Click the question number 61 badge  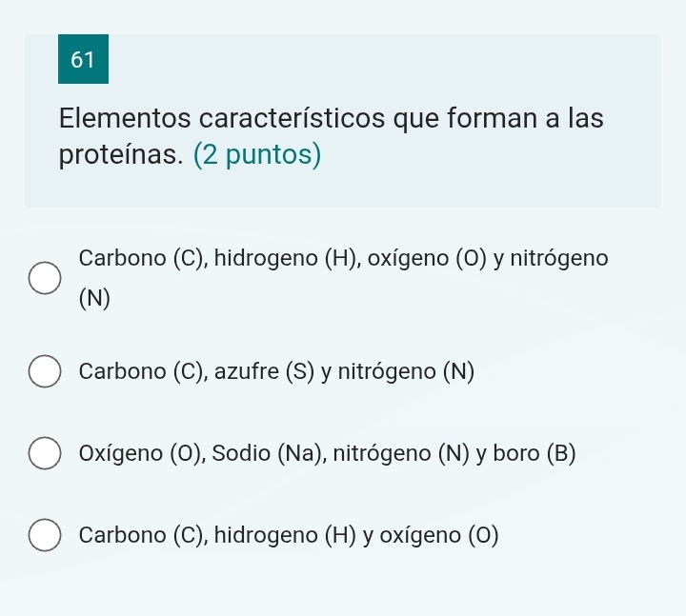[84, 59]
